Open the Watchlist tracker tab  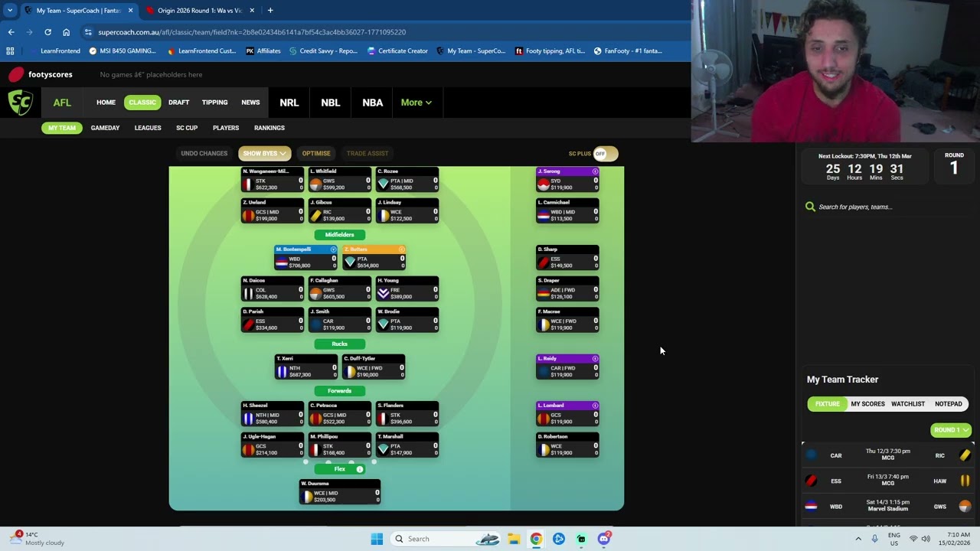(x=908, y=404)
